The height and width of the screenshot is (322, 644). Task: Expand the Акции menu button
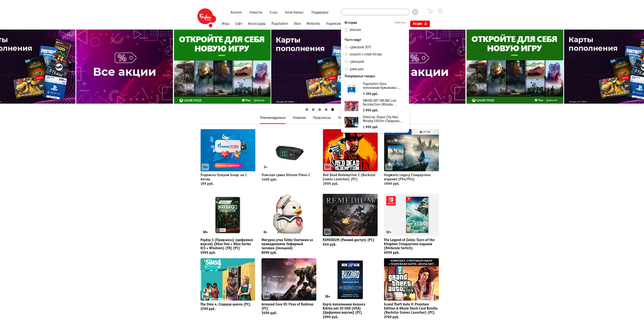420,24
